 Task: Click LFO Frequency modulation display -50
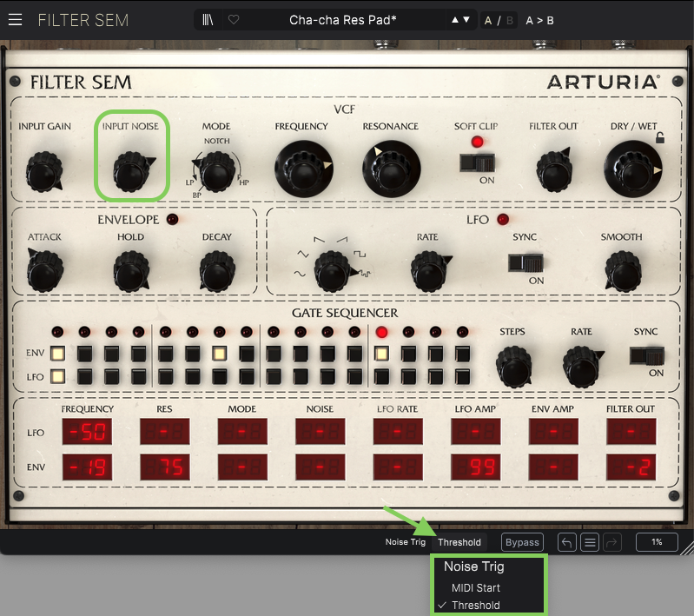(x=87, y=431)
